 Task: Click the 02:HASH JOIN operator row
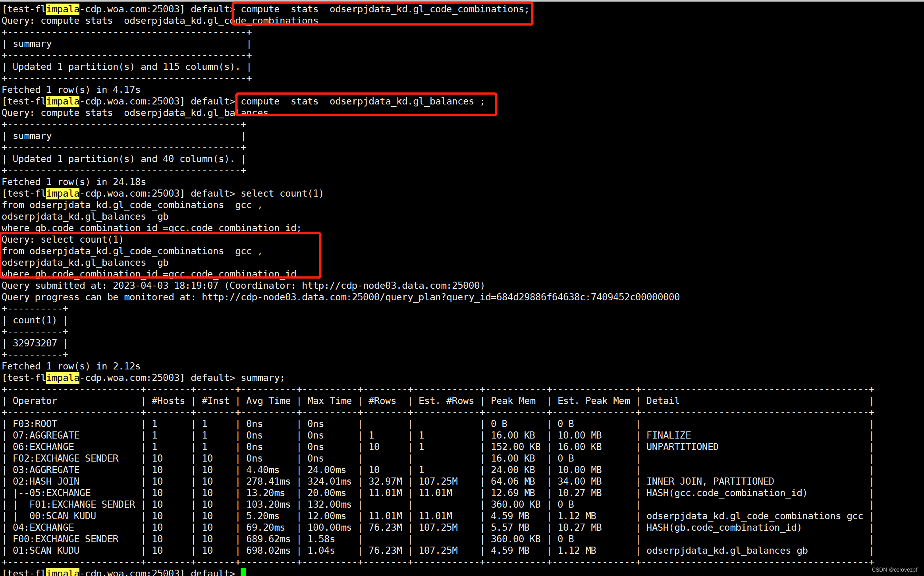[x=46, y=481]
